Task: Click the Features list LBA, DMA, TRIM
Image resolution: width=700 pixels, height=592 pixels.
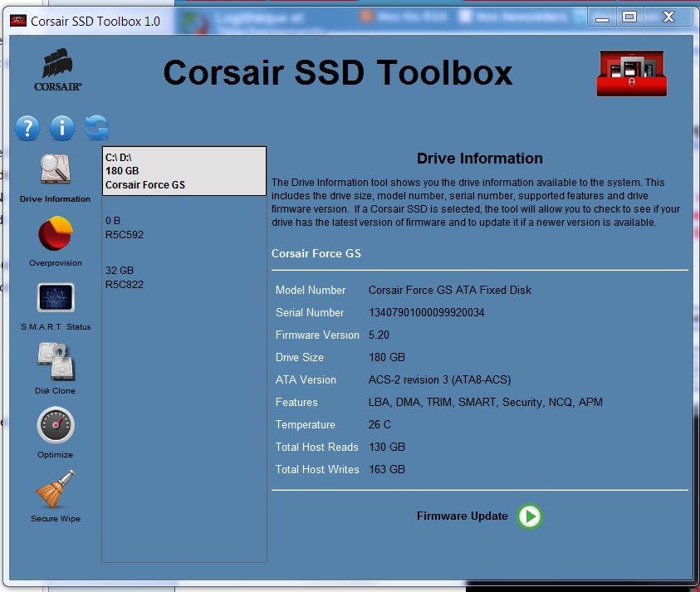Action: point(486,402)
